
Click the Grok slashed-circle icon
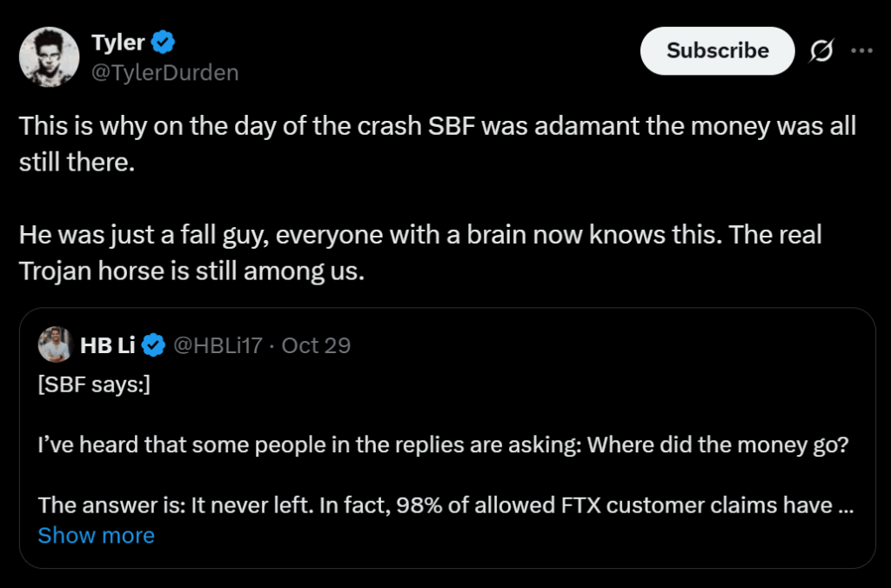pos(820,51)
